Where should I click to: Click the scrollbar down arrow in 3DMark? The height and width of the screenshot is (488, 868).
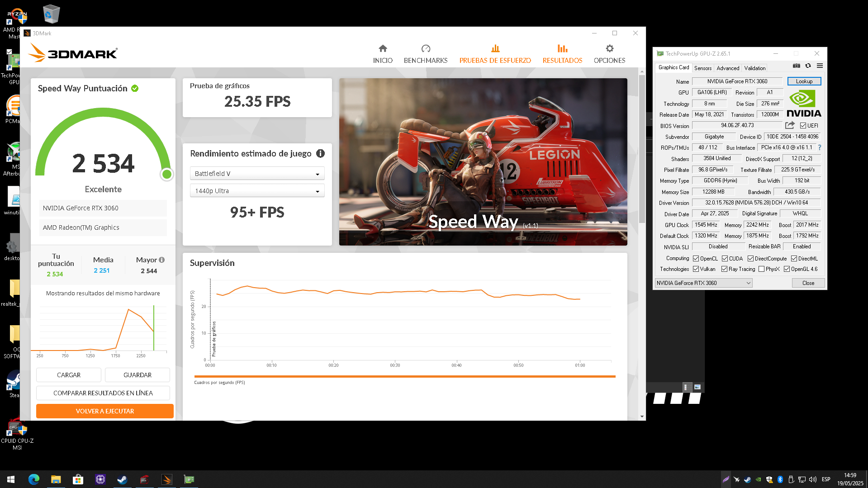point(642,417)
